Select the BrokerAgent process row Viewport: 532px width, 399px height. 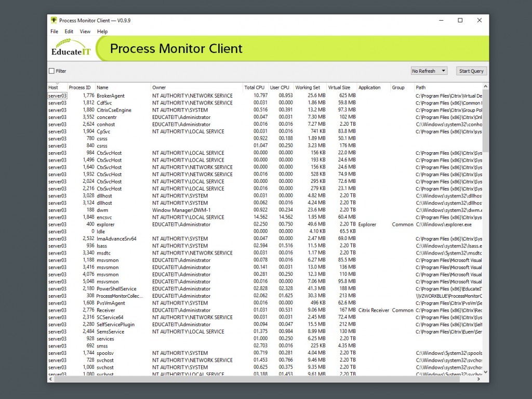coord(110,96)
